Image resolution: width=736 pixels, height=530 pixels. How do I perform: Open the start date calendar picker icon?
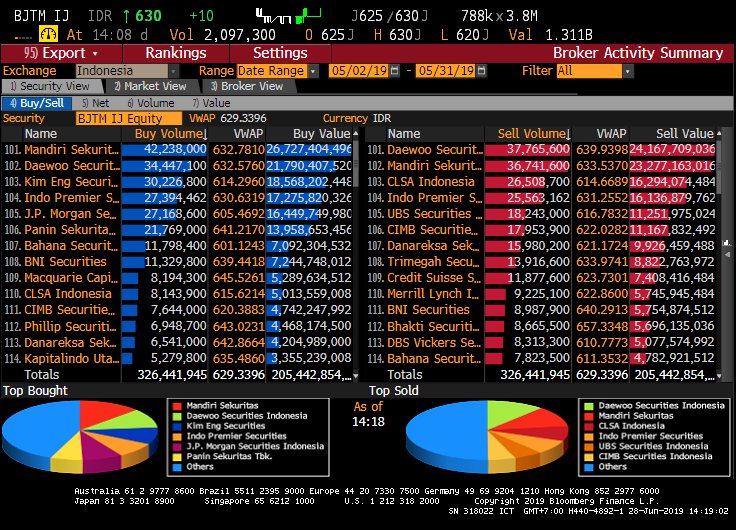tap(394, 71)
